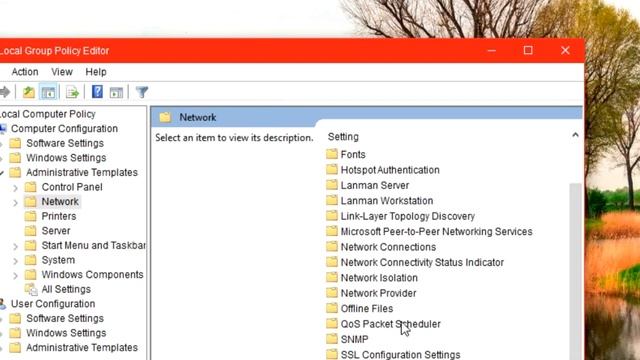Expand the Windows Components tree node
Viewport: 640px width, 360px height.
[16, 276]
